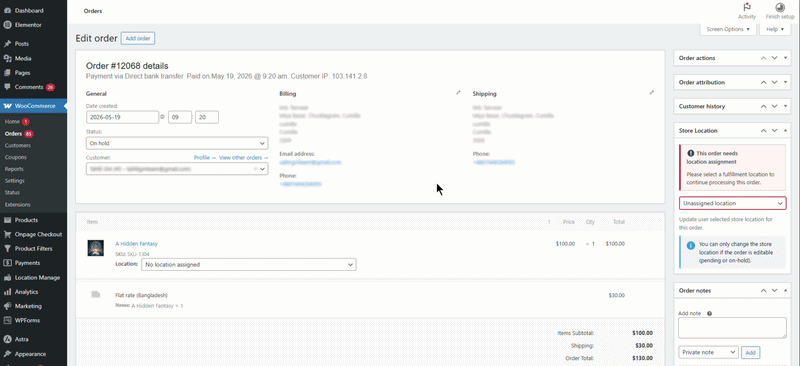Open Reports submenu item

tap(14, 169)
